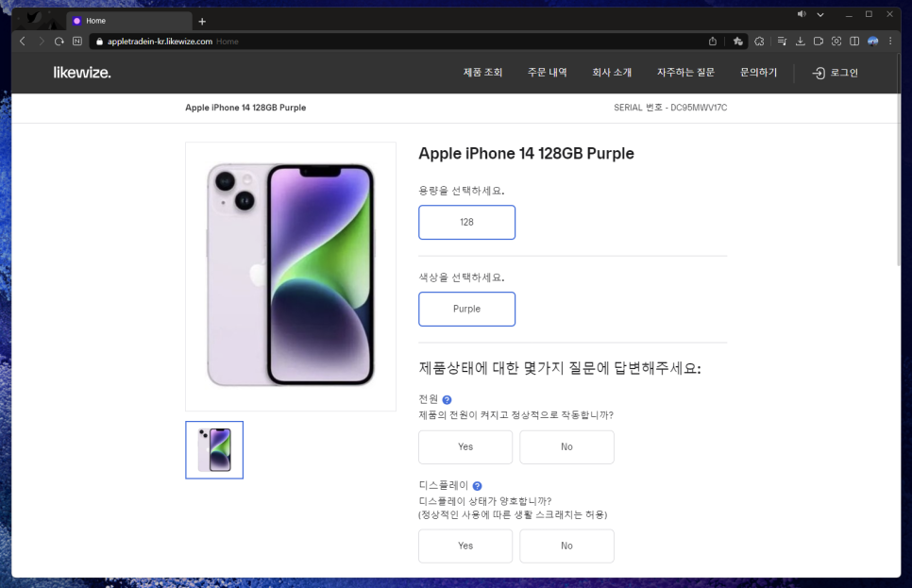912x588 pixels.
Task: Click the N icon beside the reload button
Action: coord(77,42)
